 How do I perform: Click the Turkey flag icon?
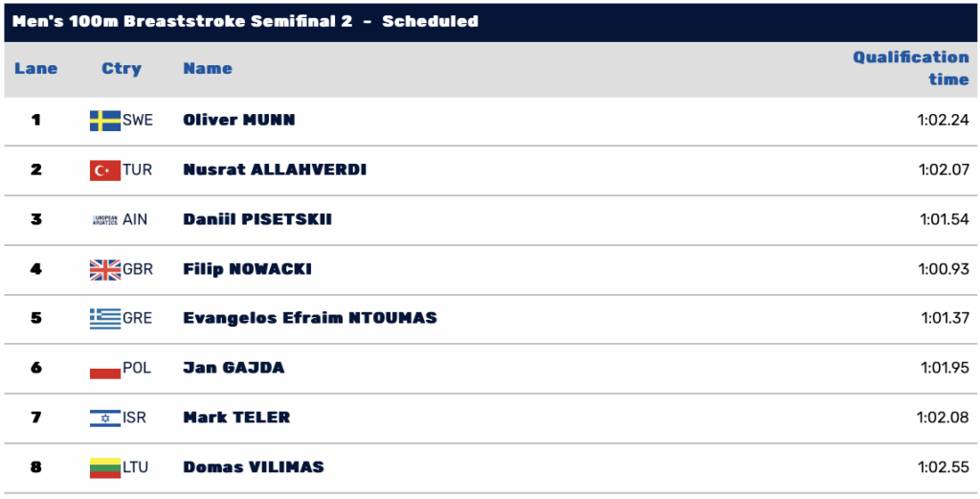click(x=105, y=170)
